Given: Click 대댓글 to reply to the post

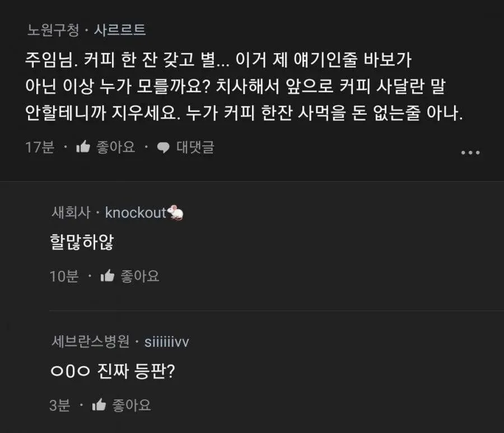Looking at the screenshot, I should pyautogui.click(x=195, y=147).
